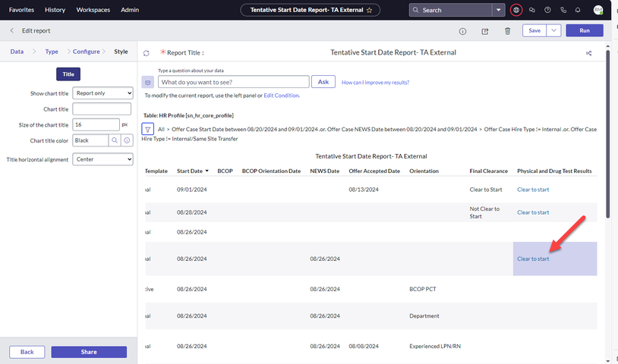Favorite the report with star icon
The width and height of the screenshot is (618, 364).
(x=369, y=11)
